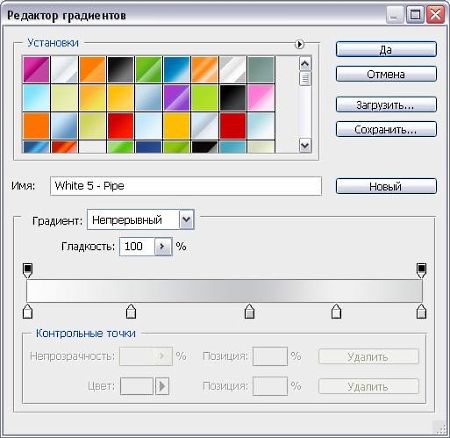Image resolution: width=450 pixels, height=438 pixels.
Task: Pick the purple diagonal gradient preset
Action: point(176,97)
